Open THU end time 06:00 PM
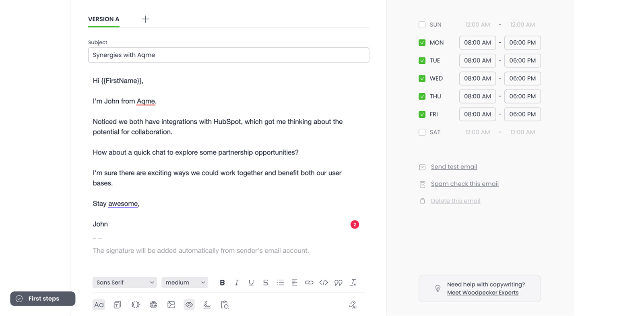 point(522,96)
